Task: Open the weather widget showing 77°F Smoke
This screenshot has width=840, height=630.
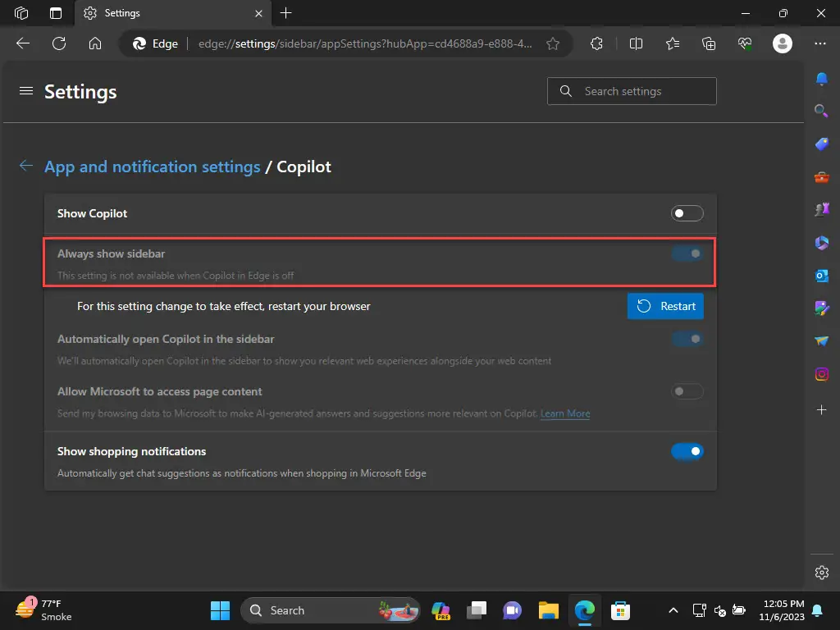Action: [43, 610]
